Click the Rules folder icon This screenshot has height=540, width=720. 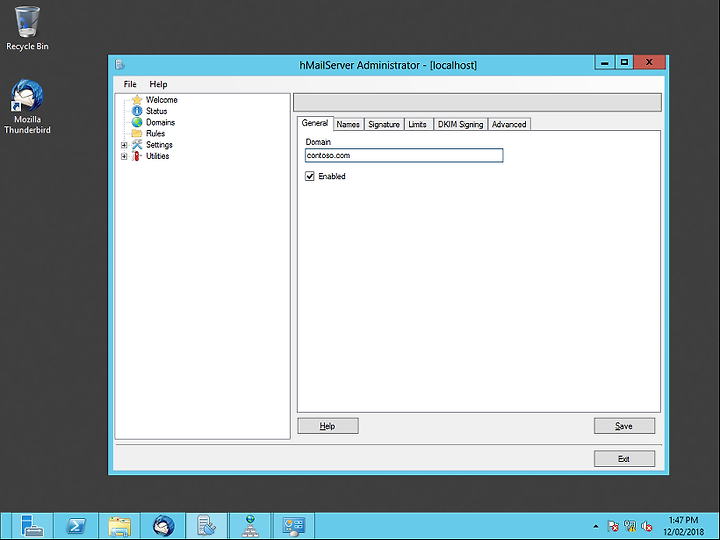coord(137,133)
